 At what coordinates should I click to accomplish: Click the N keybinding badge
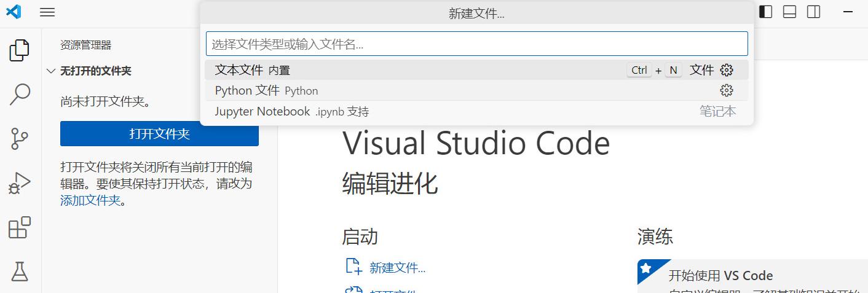click(673, 70)
